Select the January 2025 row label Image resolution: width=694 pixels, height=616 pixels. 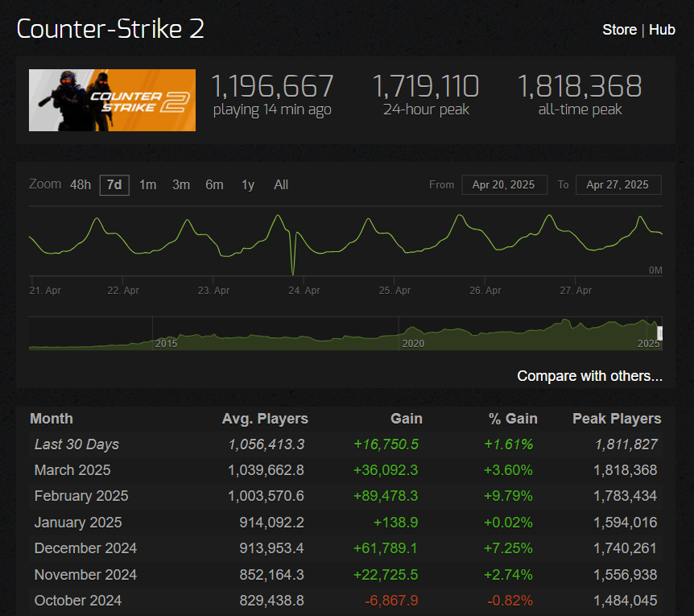click(78, 522)
